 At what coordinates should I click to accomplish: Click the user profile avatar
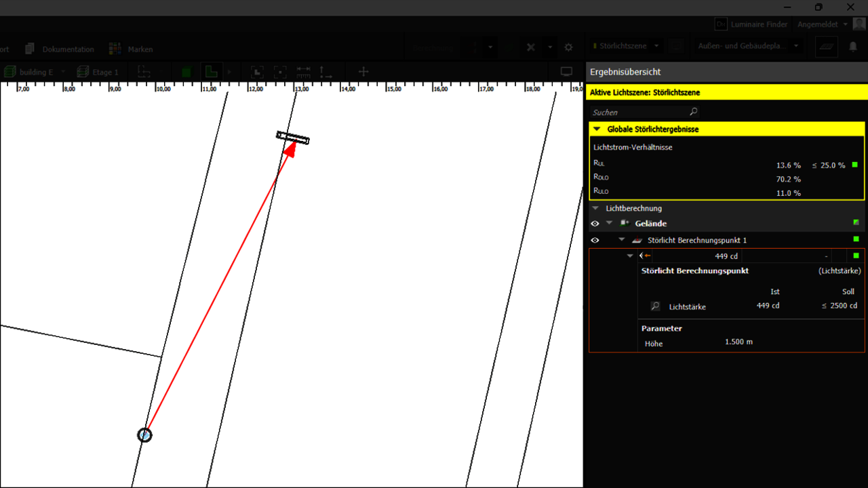click(859, 24)
